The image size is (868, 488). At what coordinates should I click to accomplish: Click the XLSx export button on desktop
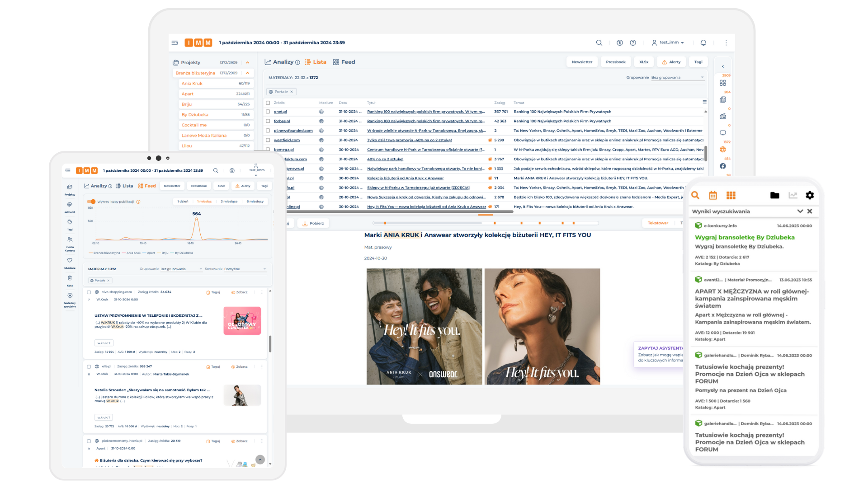click(x=644, y=62)
